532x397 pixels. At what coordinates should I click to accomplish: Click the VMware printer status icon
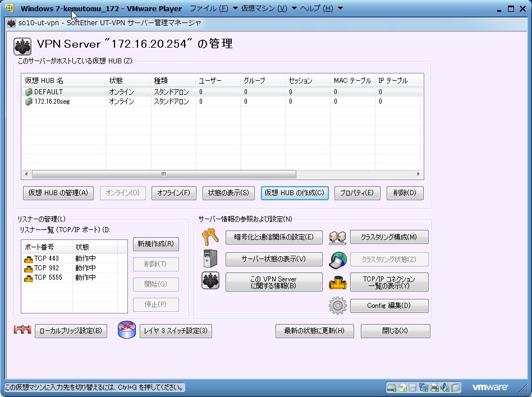click(x=434, y=387)
